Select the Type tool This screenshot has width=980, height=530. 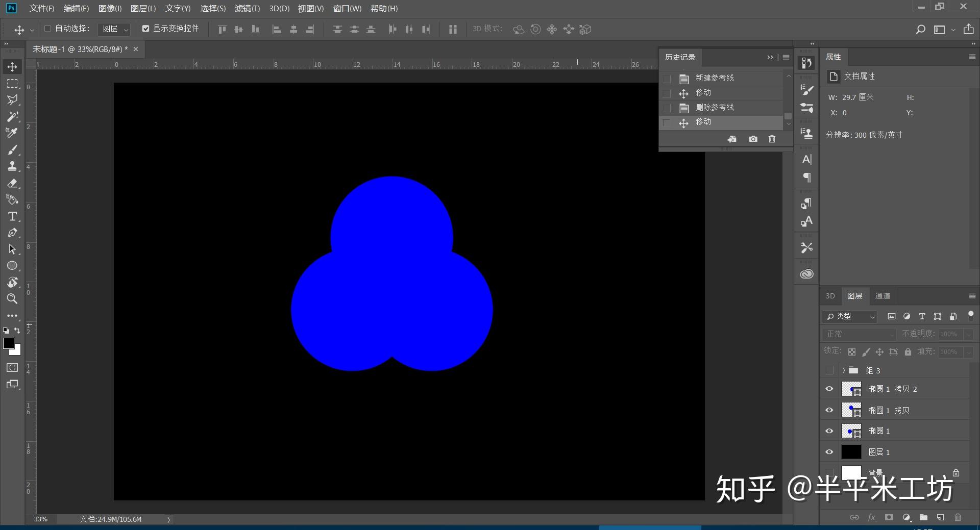coord(12,216)
